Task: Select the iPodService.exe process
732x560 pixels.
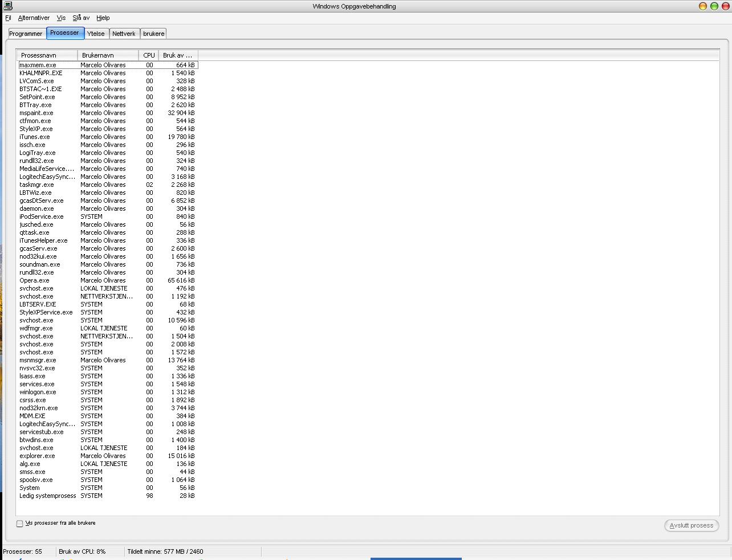Action: (x=108, y=216)
